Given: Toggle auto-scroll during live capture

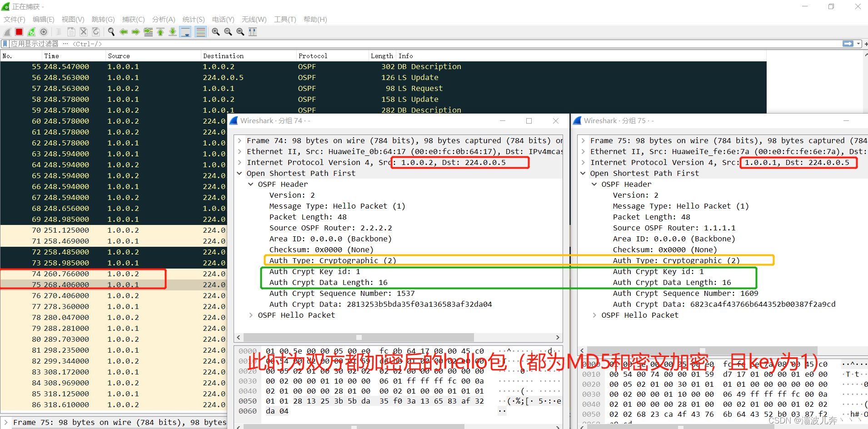Looking at the screenshot, I should (185, 32).
